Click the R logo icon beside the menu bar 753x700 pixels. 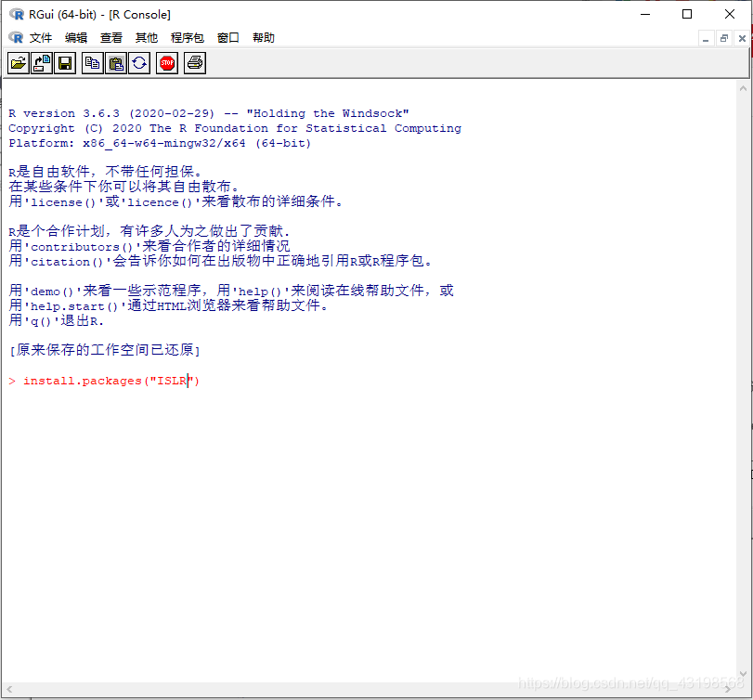point(15,37)
